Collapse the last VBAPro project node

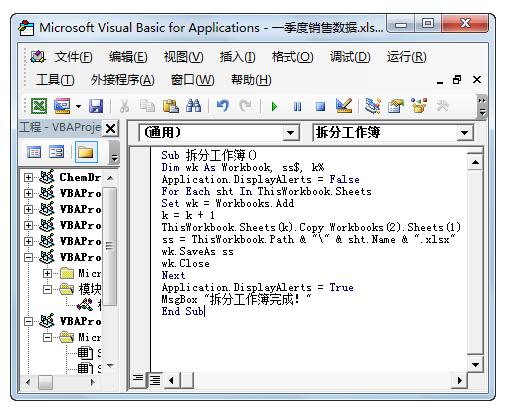tap(28, 321)
